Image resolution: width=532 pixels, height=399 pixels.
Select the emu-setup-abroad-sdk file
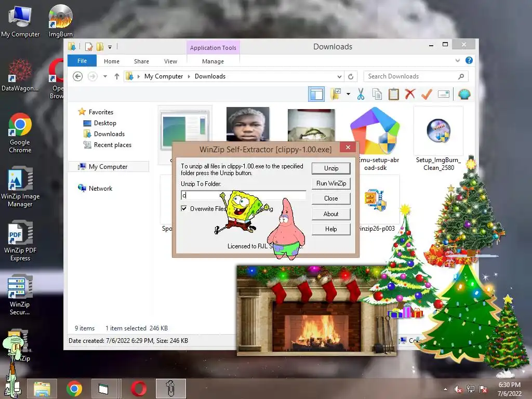tap(375, 139)
